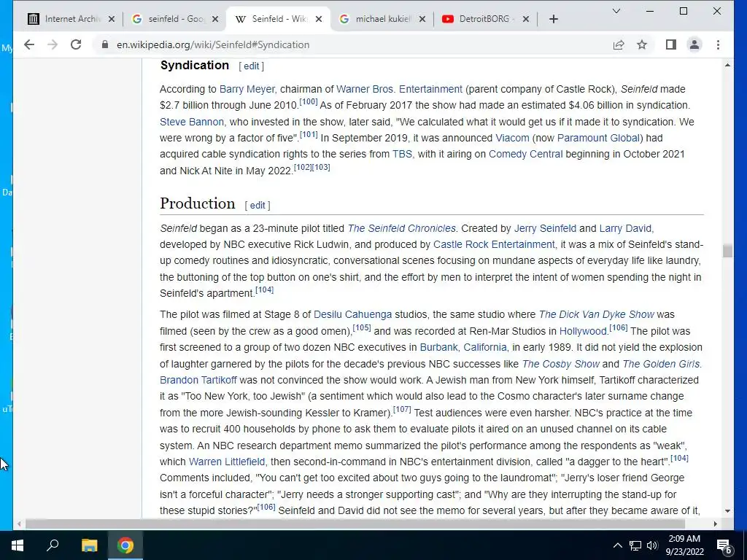The height and width of the screenshot is (560, 747).
Task: Open The Golden Girls link
Action: coord(661,365)
